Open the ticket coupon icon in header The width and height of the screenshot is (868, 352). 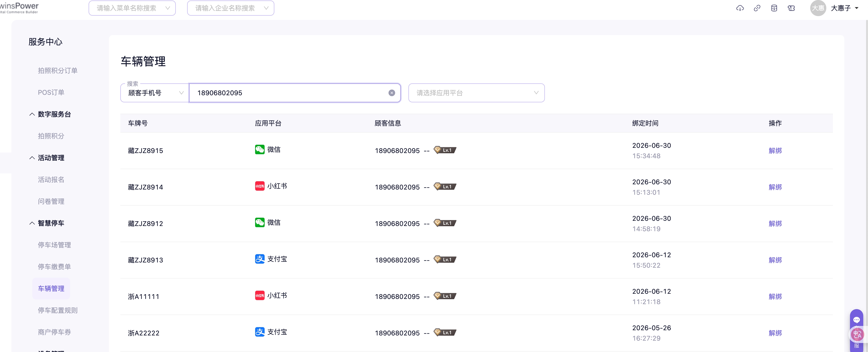791,8
